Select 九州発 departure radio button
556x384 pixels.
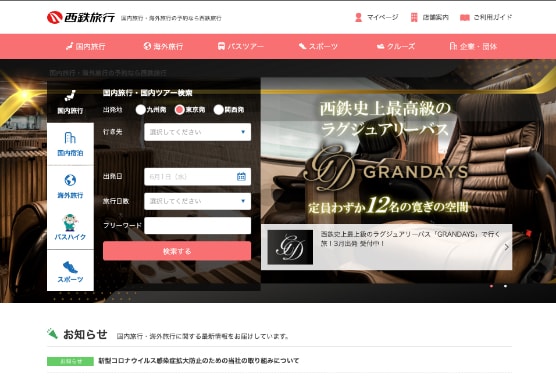click(x=140, y=110)
